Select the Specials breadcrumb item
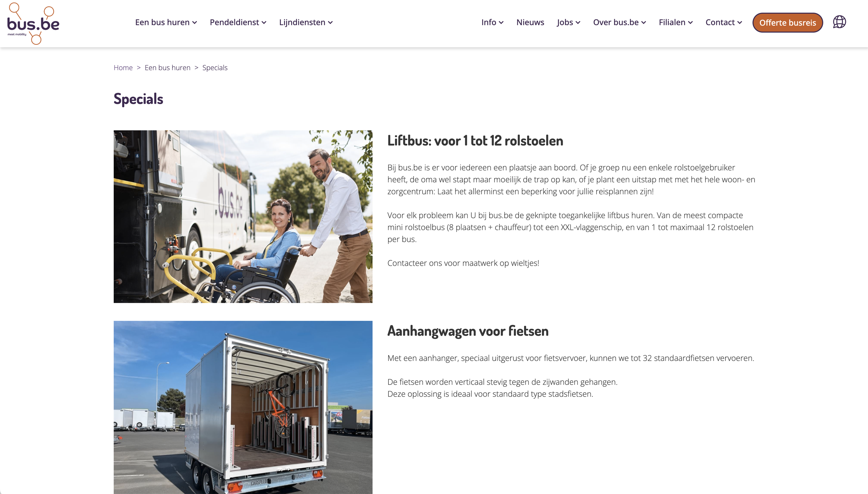The height and width of the screenshot is (494, 868). click(215, 68)
